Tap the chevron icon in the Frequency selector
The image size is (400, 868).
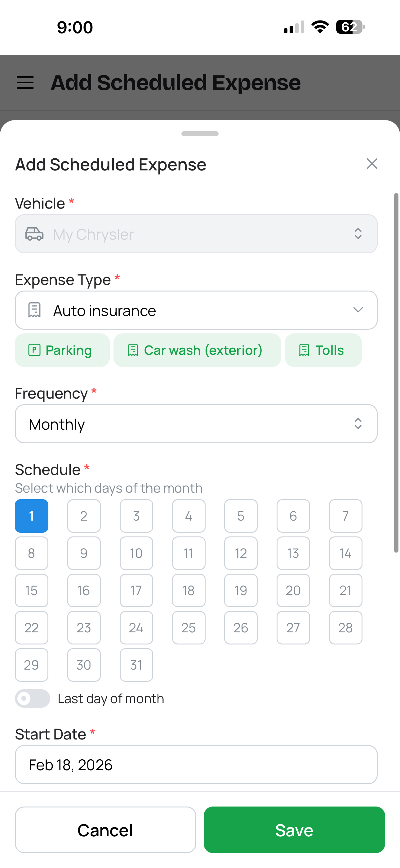358,424
